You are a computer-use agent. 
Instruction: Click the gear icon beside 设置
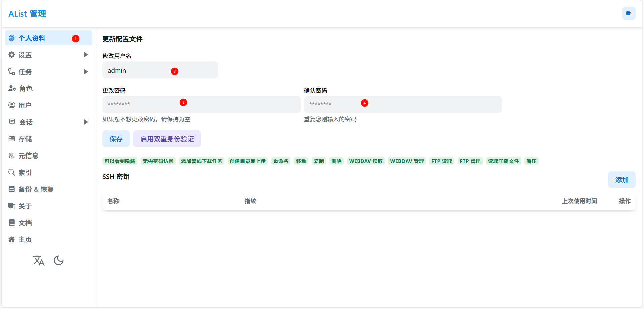tap(12, 55)
